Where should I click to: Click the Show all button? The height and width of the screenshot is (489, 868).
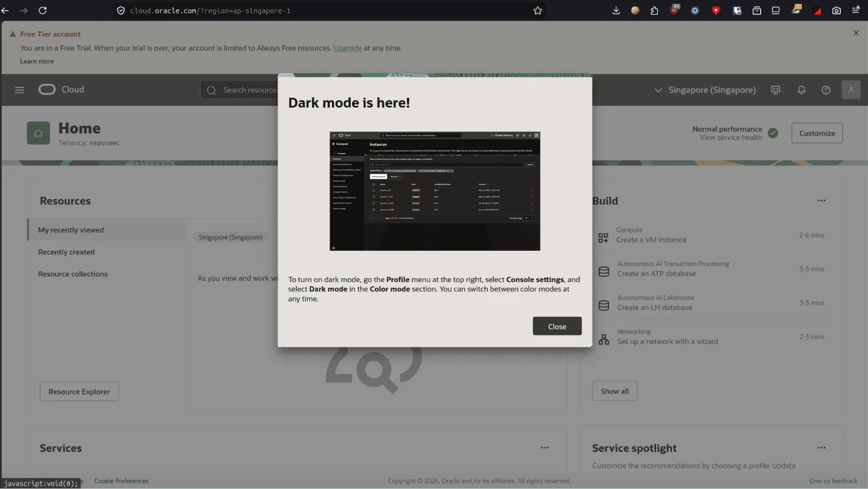614,391
